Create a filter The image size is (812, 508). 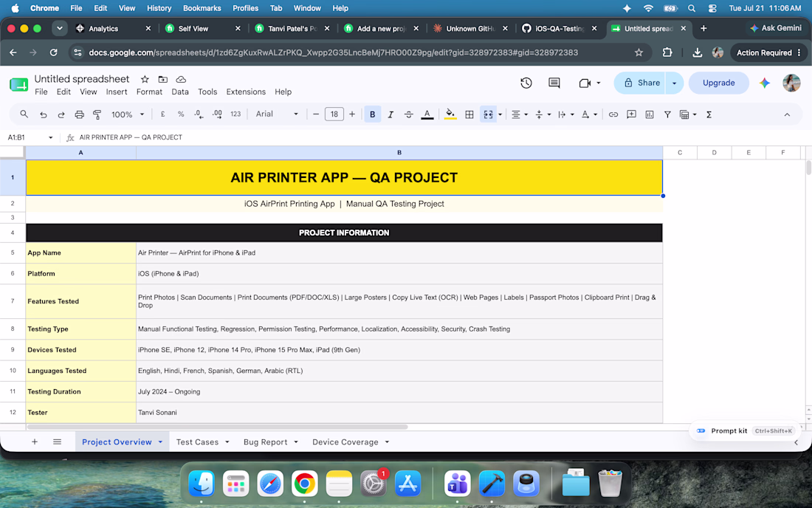point(667,114)
